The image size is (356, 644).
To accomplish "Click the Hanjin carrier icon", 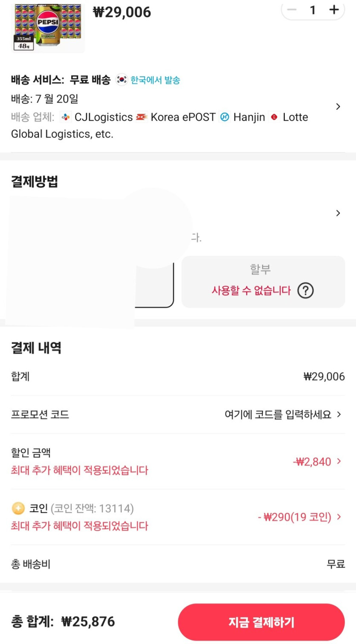I will coord(224,117).
